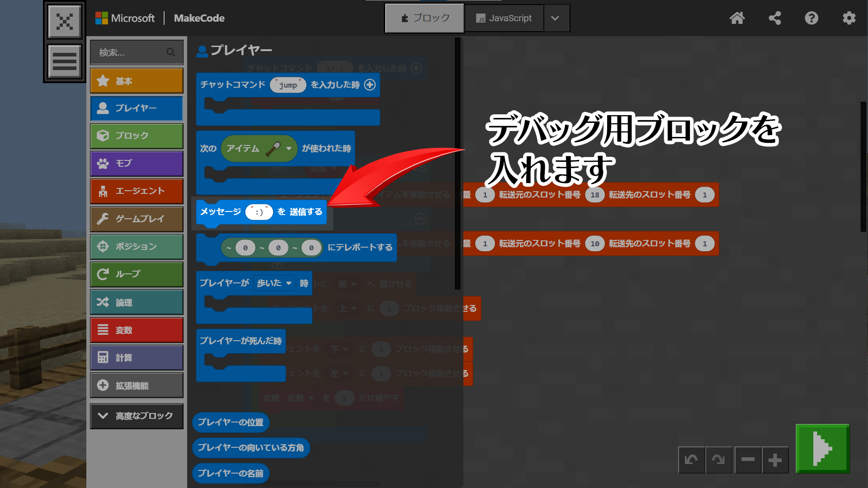Open the Help question mark menu
Screen dimensions: 868x488
tap(811, 18)
